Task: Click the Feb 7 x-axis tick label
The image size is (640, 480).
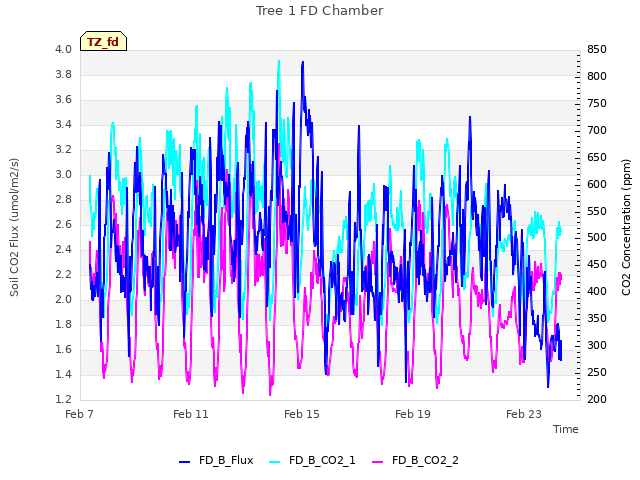Action: tap(80, 414)
